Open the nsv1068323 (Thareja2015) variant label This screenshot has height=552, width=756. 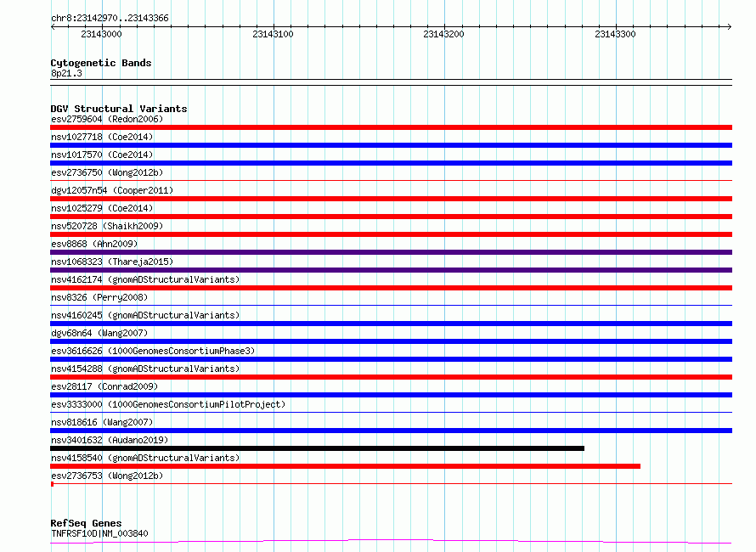tap(112, 262)
